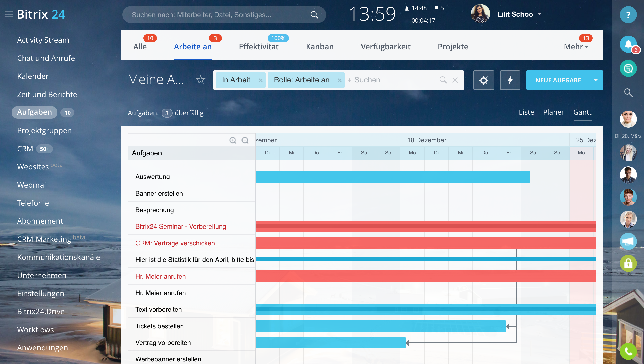The width and height of the screenshot is (644, 364).
Task: Select the Gantt view
Action: click(582, 112)
